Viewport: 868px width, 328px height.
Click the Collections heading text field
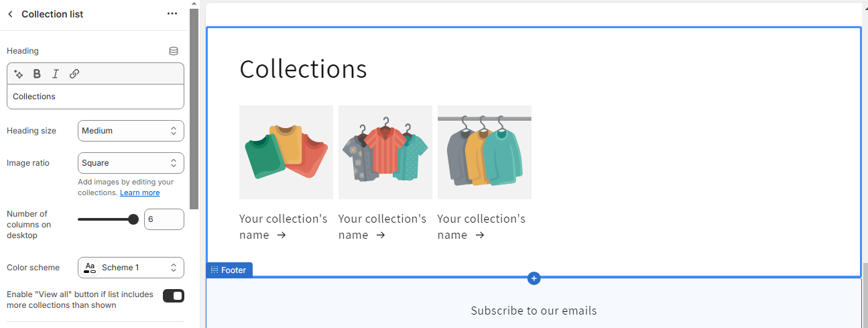pyautogui.click(x=95, y=97)
